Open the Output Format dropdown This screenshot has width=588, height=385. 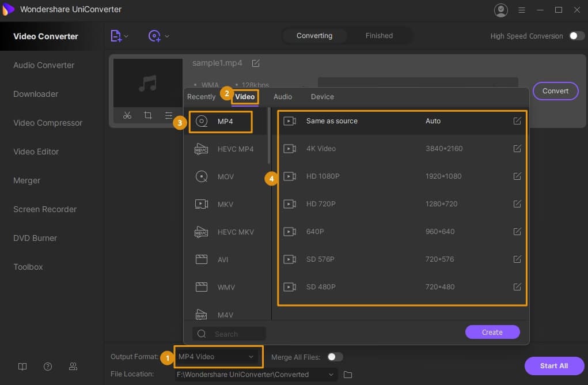(218, 357)
